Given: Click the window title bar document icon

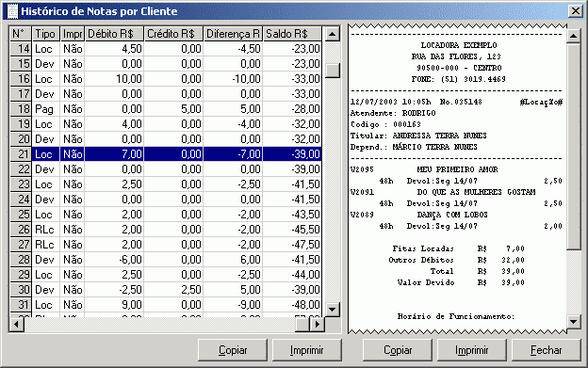Looking at the screenshot, I should pos(12,11).
